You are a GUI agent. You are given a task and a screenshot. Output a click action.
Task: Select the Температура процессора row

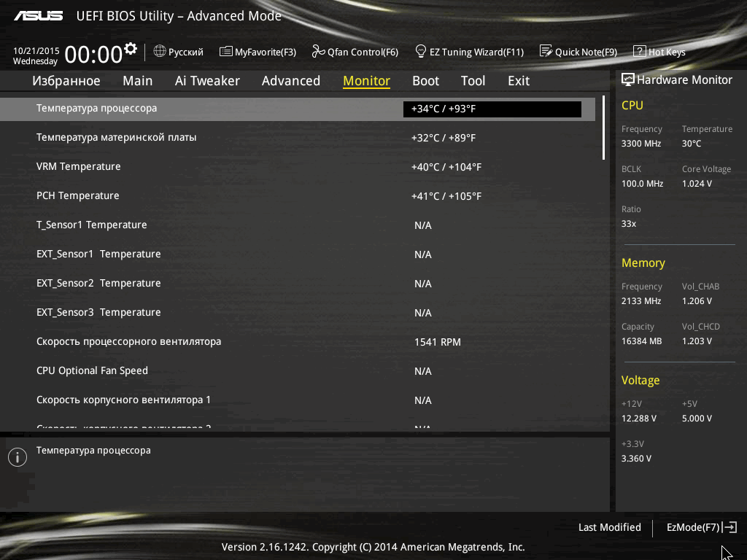(x=298, y=109)
